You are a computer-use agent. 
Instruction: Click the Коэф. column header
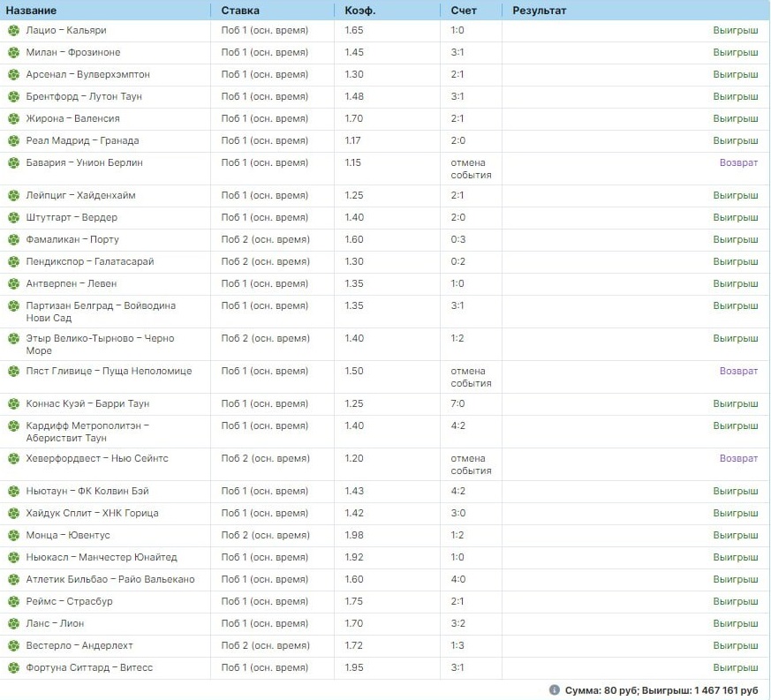click(360, 11)
